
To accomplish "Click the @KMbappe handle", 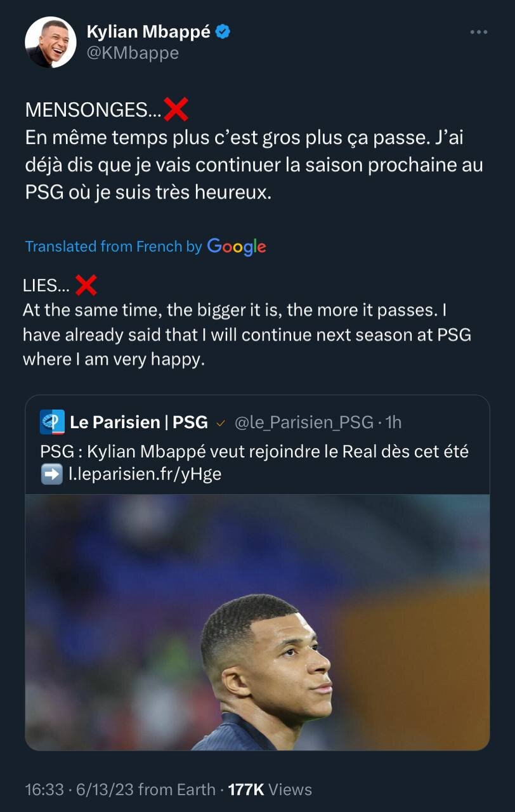I will 132,53.
